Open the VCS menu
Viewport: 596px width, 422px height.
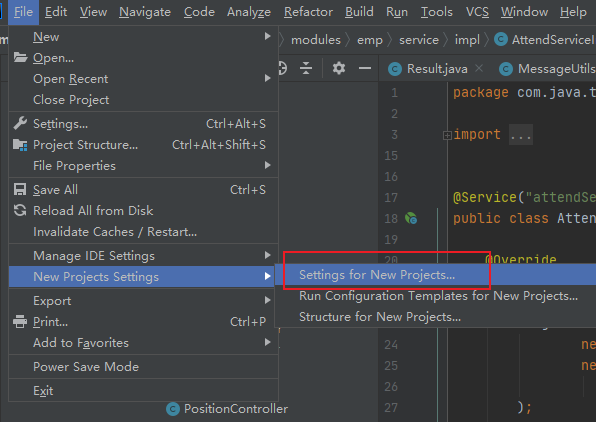[x=477, y=12]
